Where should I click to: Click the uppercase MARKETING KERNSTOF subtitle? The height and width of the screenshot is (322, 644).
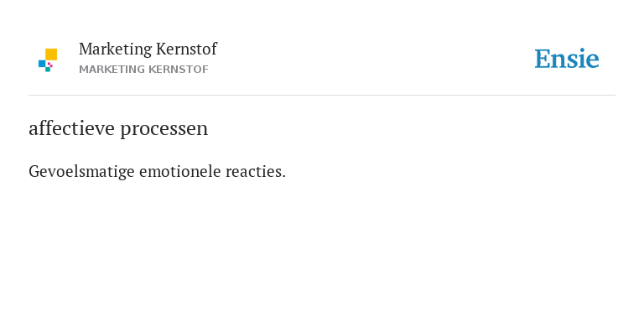pyautogui.click(x=143, y=70)
